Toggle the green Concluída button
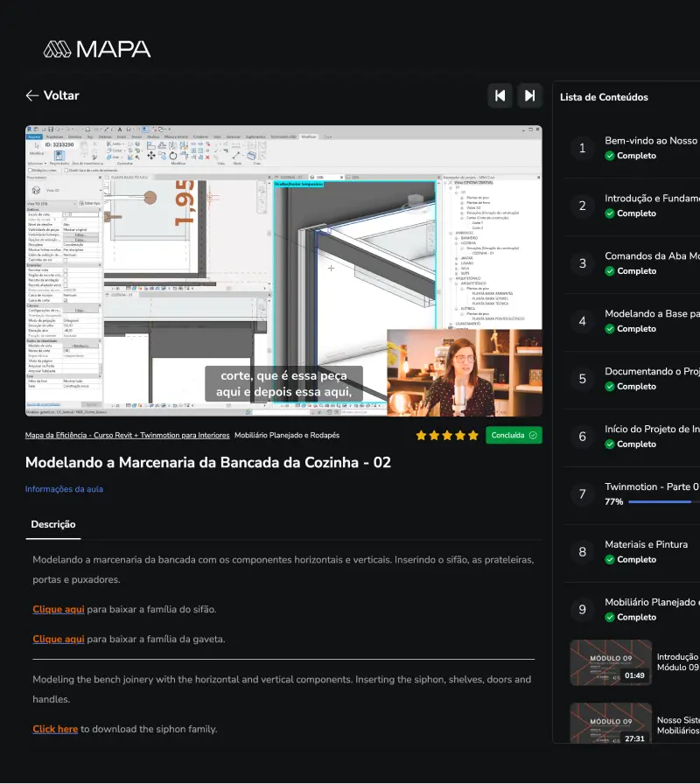This screenshot has width=700, height=784. coord(514,435)
